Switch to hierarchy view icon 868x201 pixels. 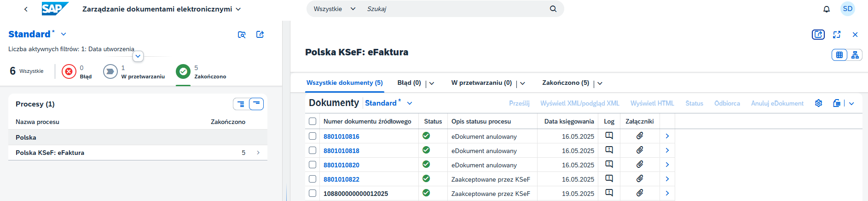[x=855, y=55]
